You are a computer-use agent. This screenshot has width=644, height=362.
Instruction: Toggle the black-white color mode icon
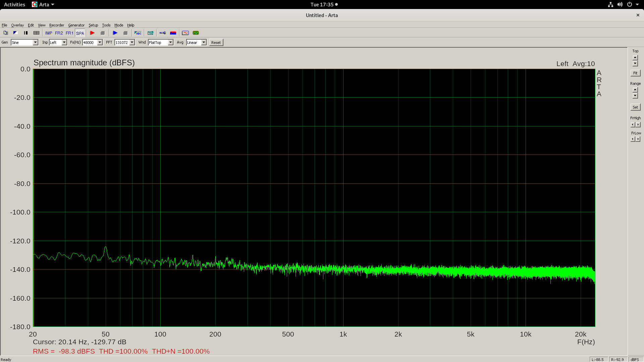point(15,33)
